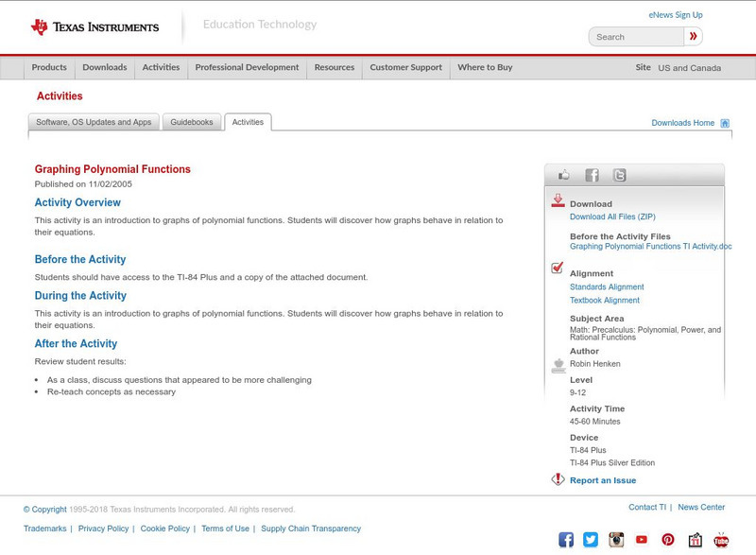Viewport: 756px width, 555px height.
Task: Open the Downloads menu
Action: 105,67
